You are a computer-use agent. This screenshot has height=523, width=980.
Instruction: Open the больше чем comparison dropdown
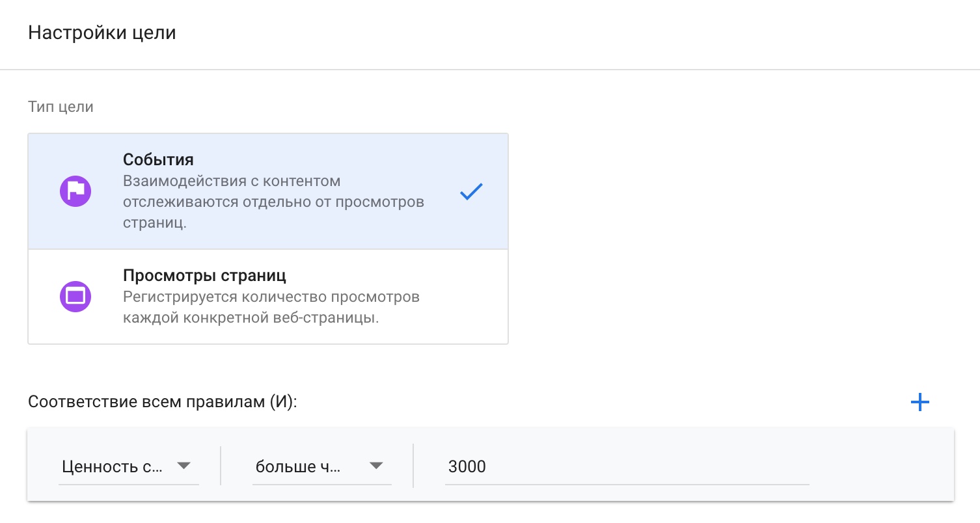click(x=321, y=466)
